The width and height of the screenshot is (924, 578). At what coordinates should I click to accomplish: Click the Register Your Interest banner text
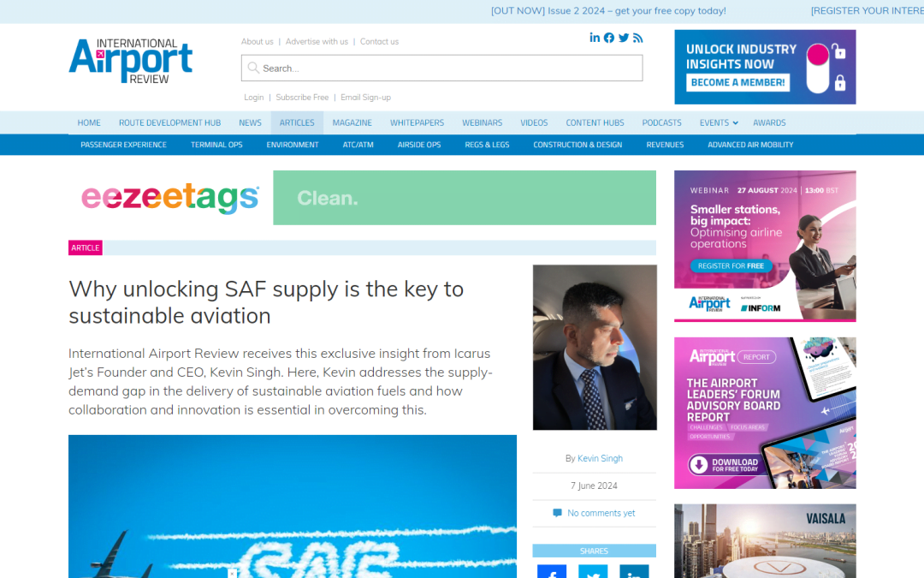867,10
